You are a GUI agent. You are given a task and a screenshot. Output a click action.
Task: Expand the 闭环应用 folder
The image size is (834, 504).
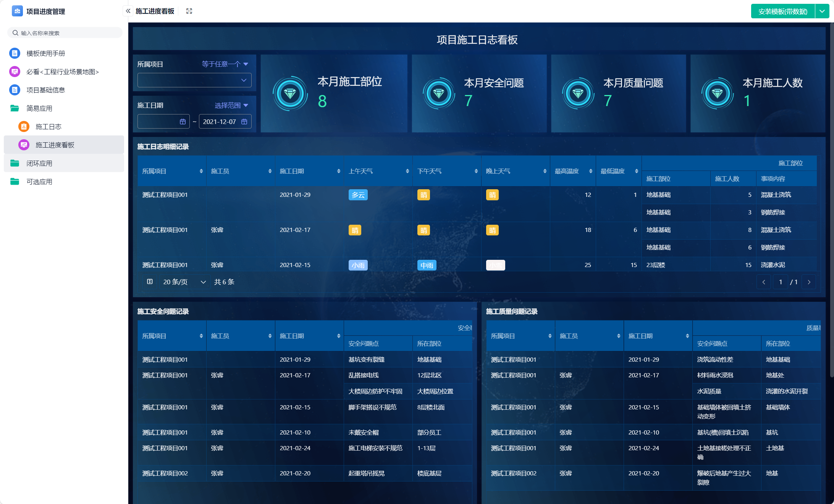coord(39,163)
